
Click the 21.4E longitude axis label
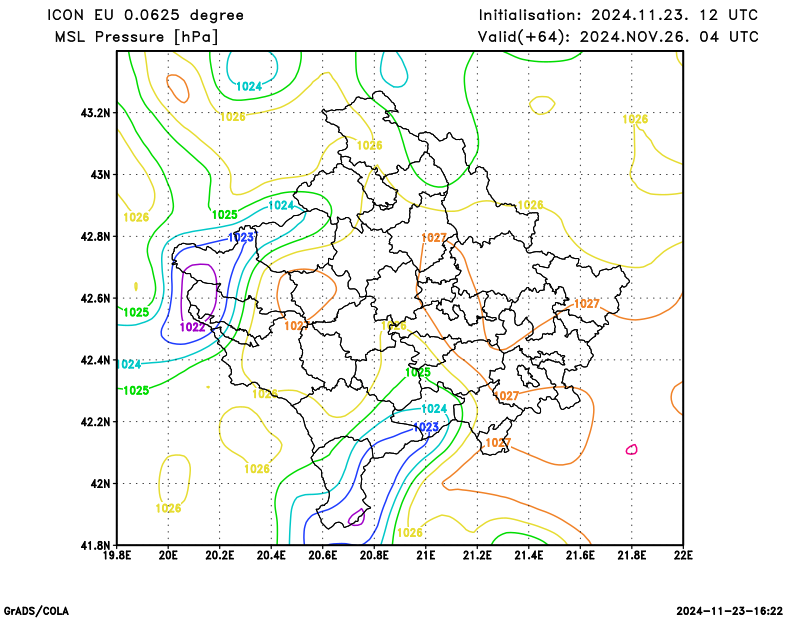click(x=529, y=555)
